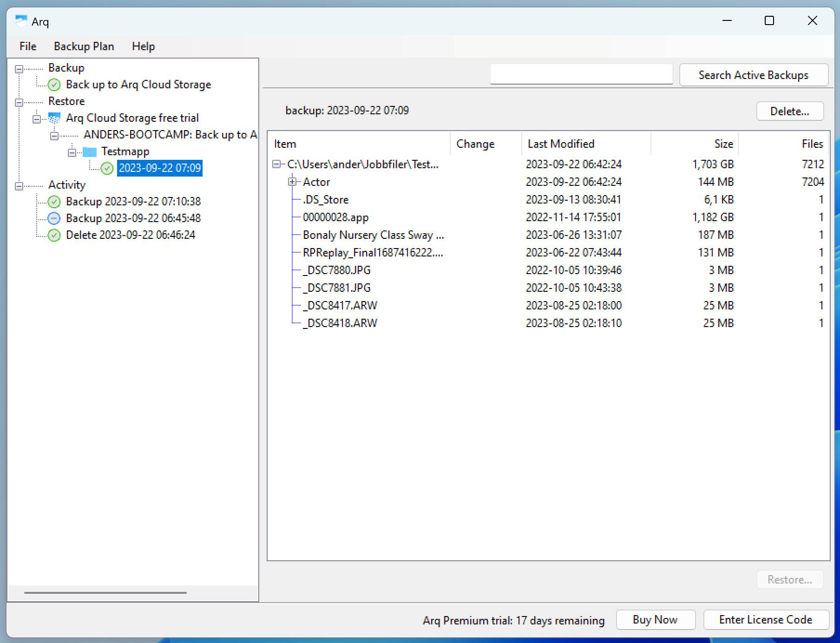Click the check icon for Backup 2023-09-22 07:10:38
The image size is (840, 643).
tap(53, 202)
